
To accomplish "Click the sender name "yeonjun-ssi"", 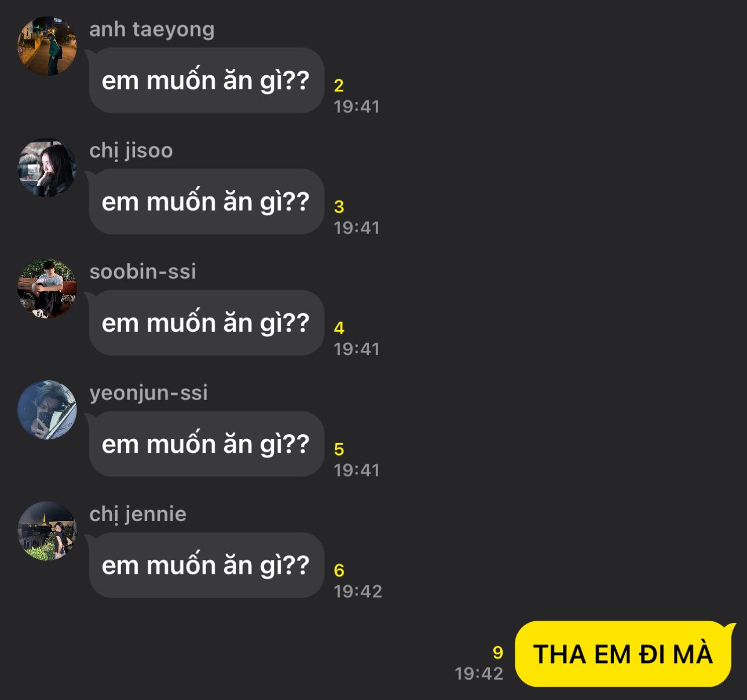I will coord(148,393).
